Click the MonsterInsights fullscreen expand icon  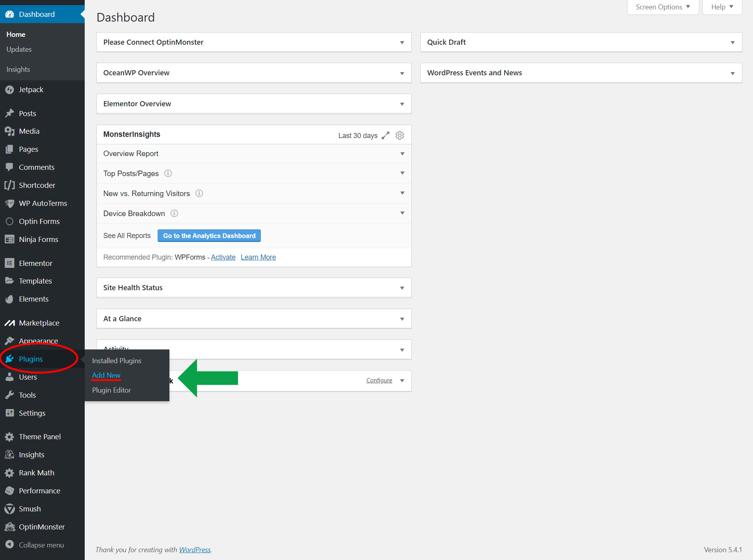(386, 135)
